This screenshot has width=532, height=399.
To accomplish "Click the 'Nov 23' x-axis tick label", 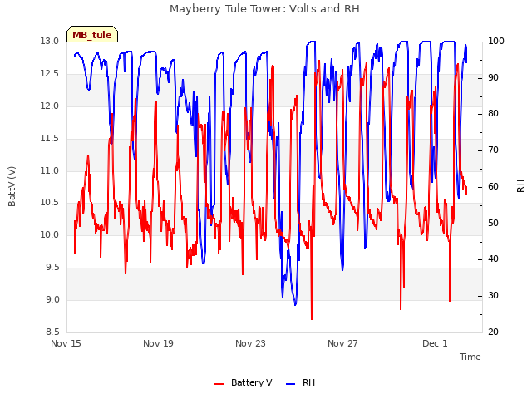I will (x=250, y=343).
